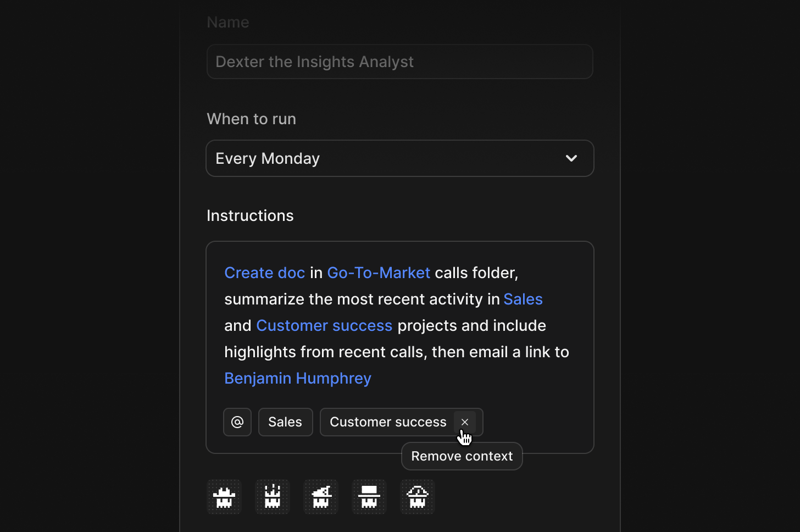The height and width of the screenshot is (532, 800).
Task: Click the Dexter the Insights Analyst name field
Action: tap(399, 62)
